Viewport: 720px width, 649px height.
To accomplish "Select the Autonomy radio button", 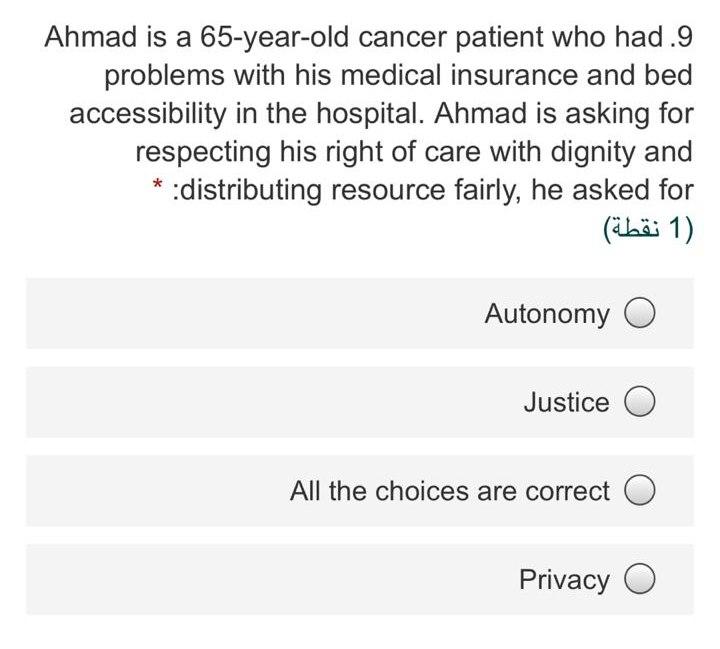I will pyautogui.click(x=640, y=314).
